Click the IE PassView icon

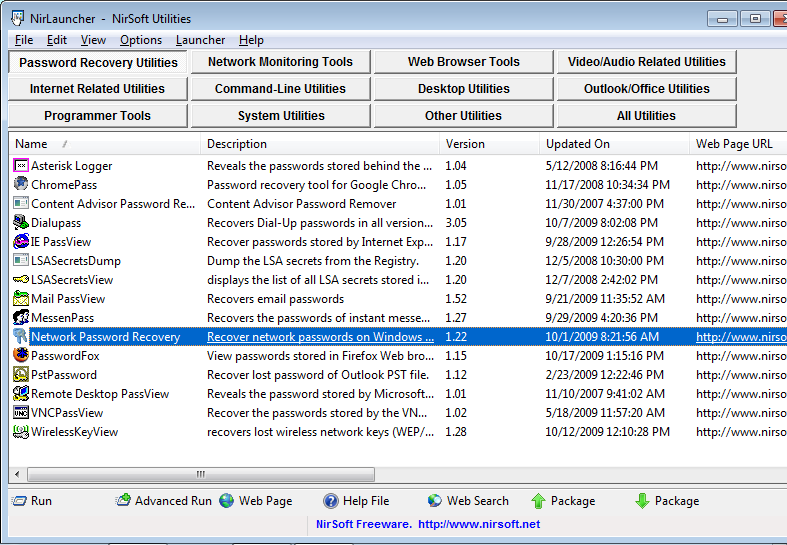coord(21,241)
